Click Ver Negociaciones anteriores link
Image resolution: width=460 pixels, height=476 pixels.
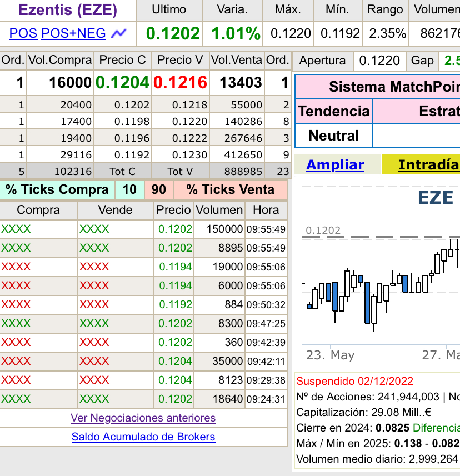(143, 418)
